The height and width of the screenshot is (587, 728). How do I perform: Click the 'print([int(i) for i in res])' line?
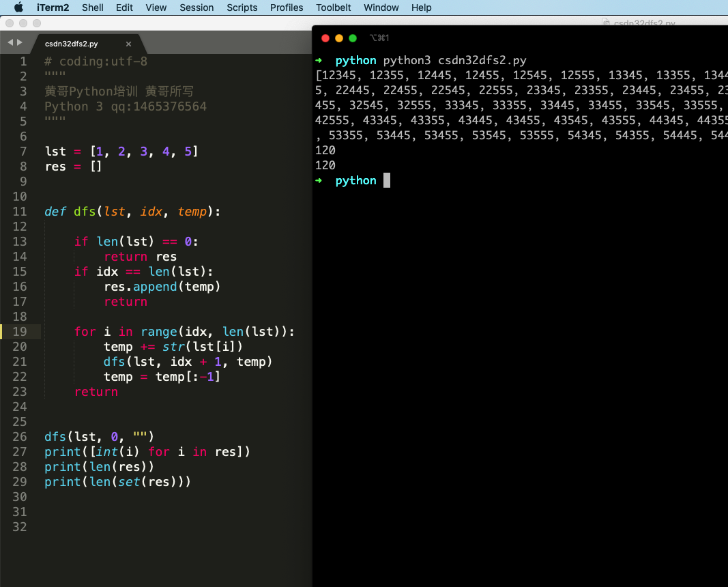(147, 451)
